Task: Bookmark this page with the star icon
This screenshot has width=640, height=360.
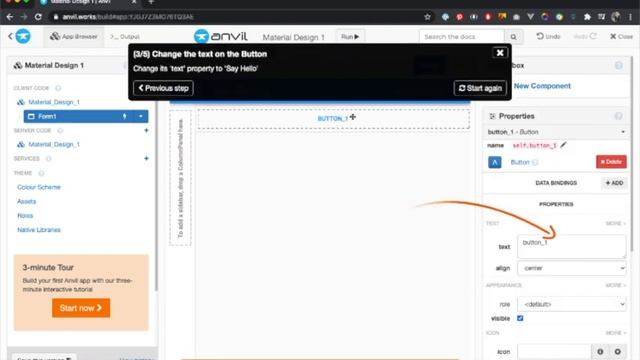Action: pyautogui.click(x=427, y=17)
